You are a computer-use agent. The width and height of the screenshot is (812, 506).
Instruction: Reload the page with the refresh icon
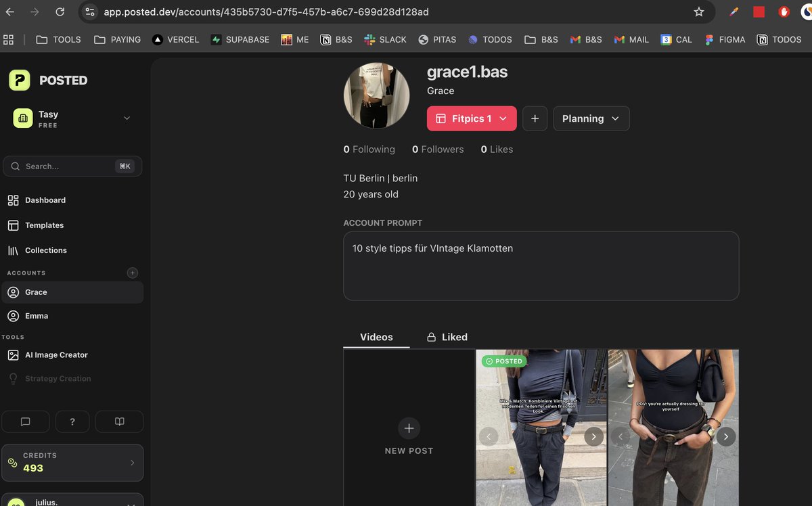60,12
